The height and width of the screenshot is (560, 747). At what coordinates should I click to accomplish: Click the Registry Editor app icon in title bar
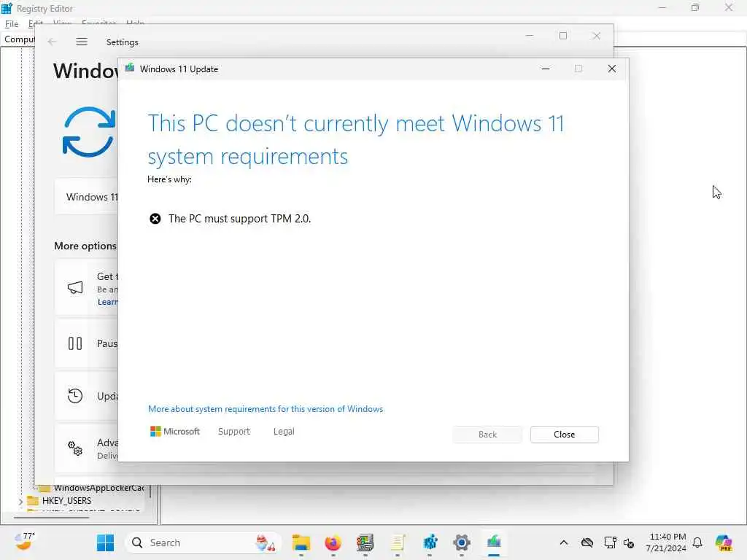(x=7, y=8)
